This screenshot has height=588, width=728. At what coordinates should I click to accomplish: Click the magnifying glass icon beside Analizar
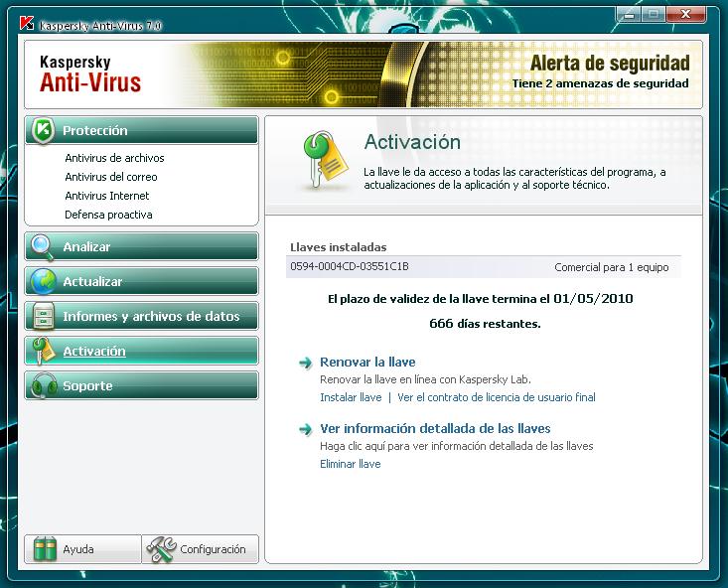point(42,247)
